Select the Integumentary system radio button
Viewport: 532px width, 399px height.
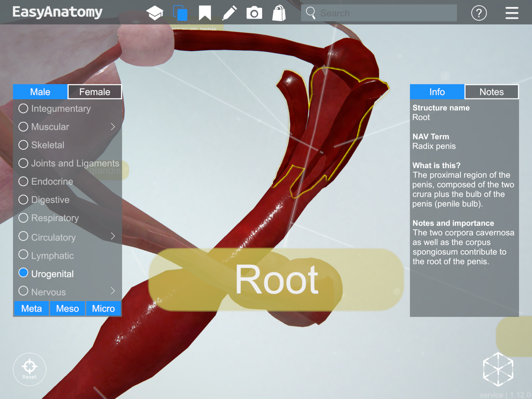pyautogui.click(x=23, y=109)
